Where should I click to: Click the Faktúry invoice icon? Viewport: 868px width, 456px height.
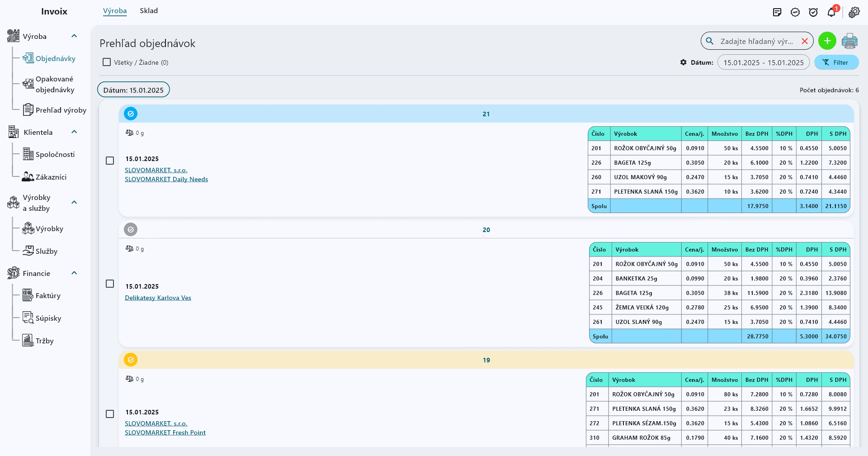[x=28, y=295]
